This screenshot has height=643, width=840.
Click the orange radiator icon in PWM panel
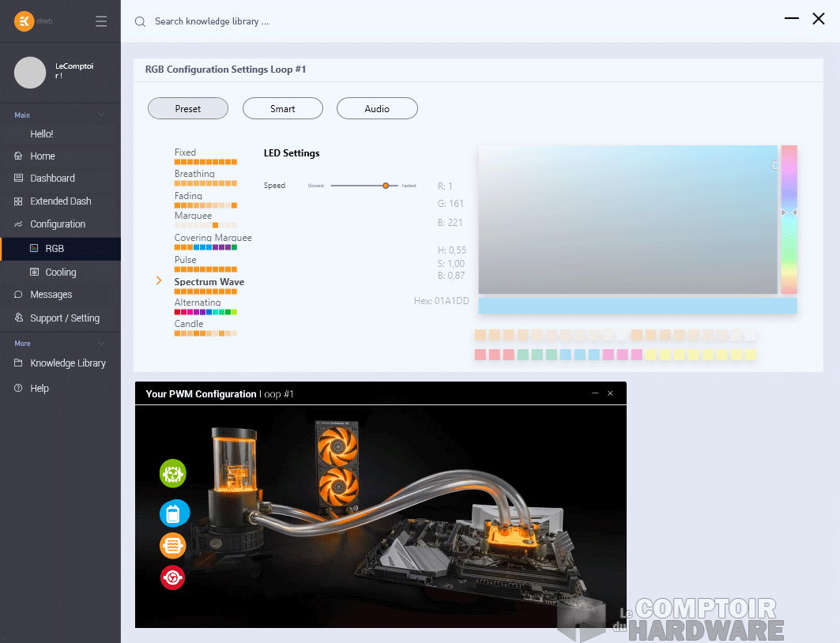tap(172, 545)
